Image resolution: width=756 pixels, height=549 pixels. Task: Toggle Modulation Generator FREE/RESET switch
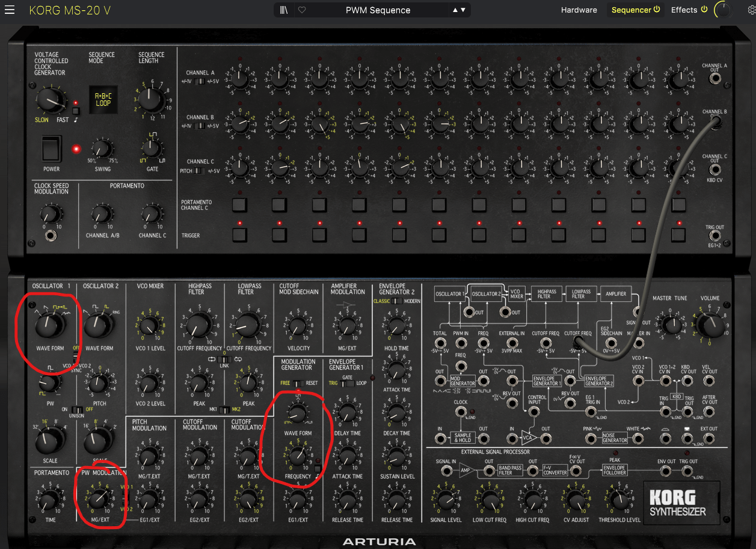coord(297,383)
